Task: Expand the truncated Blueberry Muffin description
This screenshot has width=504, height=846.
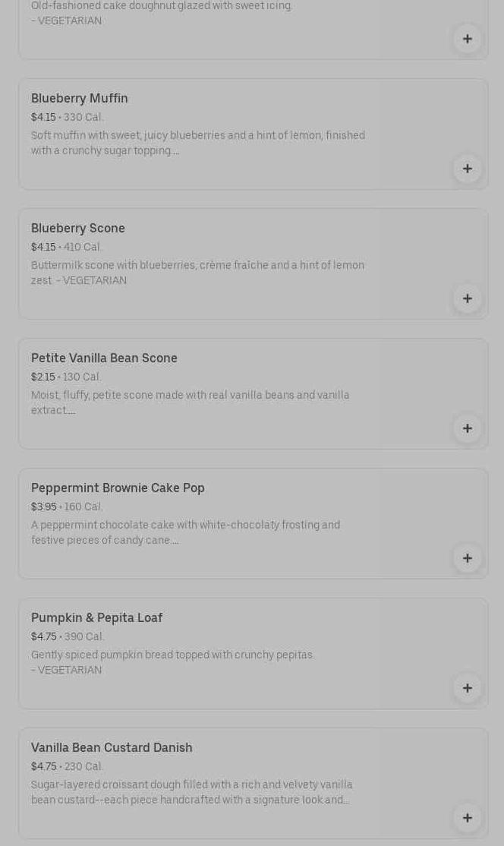Action: point(176,151)
